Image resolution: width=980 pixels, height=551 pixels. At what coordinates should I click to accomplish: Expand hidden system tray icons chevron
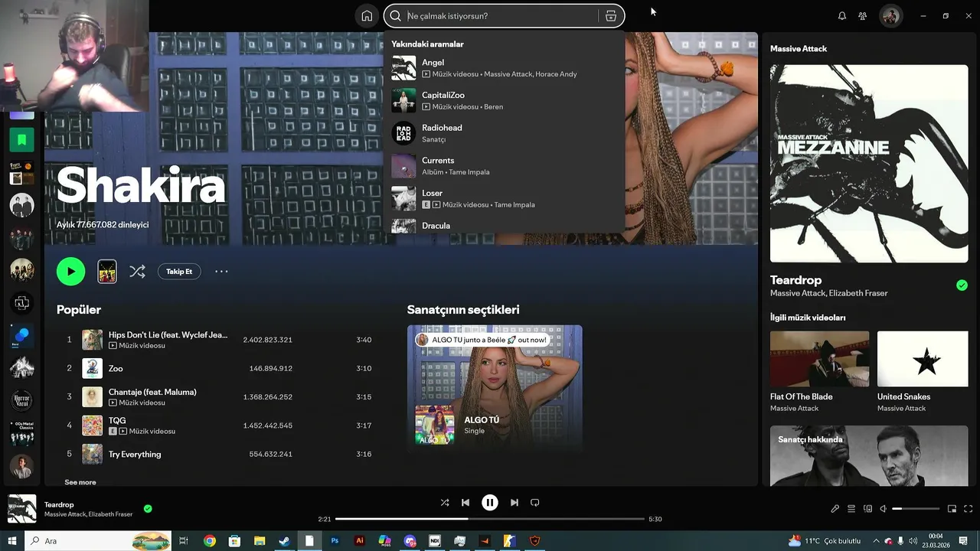click(877, 541)
